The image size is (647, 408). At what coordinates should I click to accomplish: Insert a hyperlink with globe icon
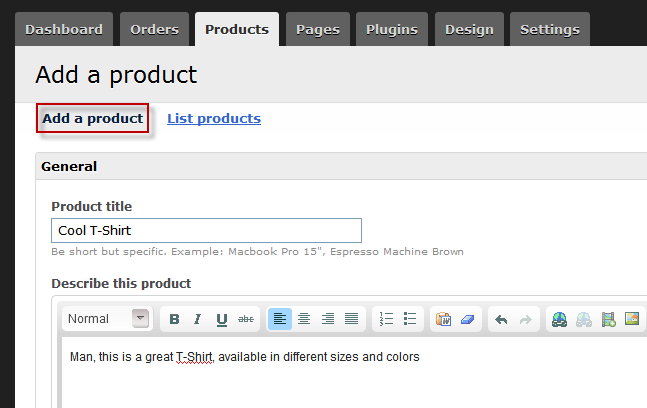559,319
